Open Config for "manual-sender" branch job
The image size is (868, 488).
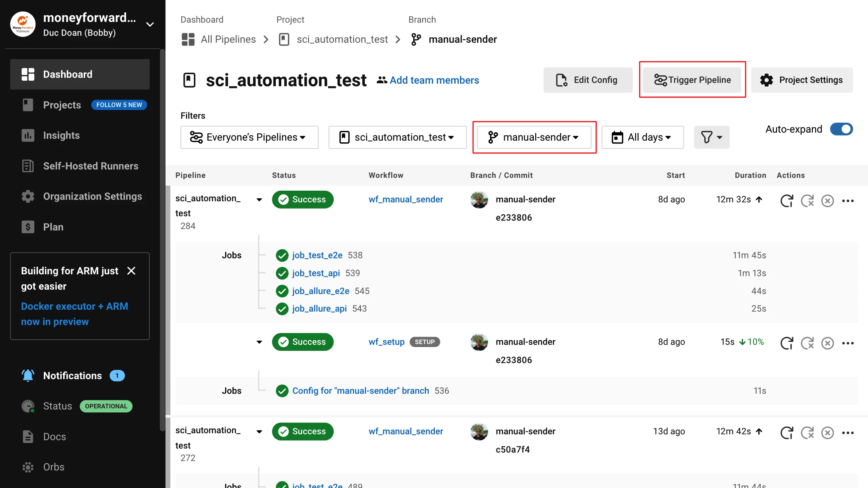coord(361,390)
